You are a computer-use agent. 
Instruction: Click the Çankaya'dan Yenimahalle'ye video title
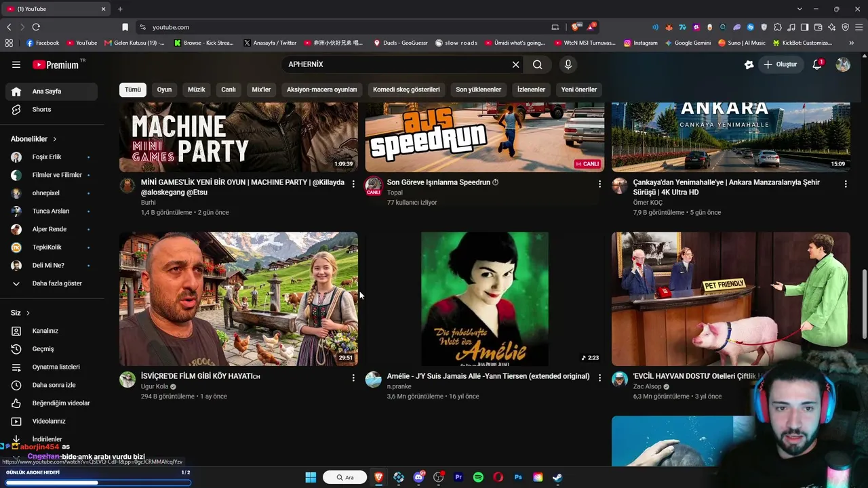pyautogui.click(x=726, y=187)
